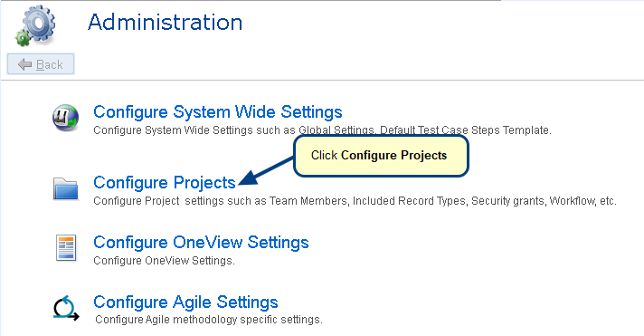644x336 pixels.
Task: Select the blue folder icon for Projects
Action: [66, 188]
